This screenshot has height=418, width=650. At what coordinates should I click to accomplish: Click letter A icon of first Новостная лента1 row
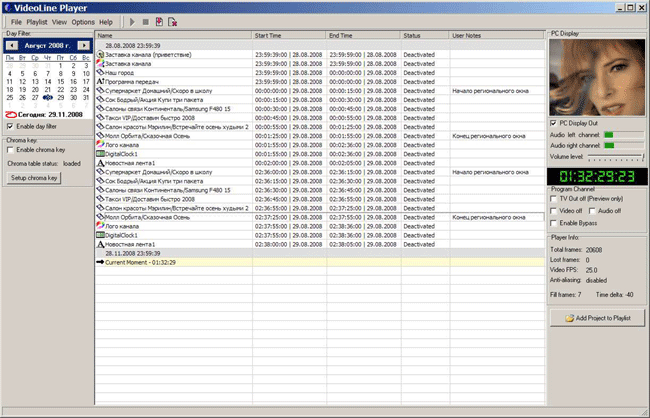100,163
